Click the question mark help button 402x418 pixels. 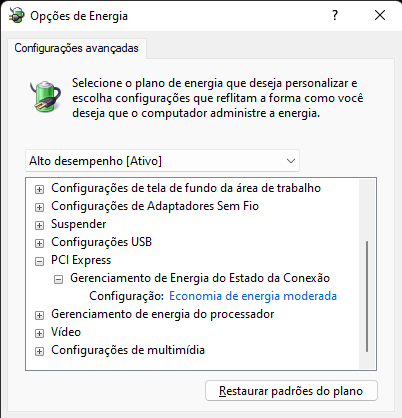[335, 15]
